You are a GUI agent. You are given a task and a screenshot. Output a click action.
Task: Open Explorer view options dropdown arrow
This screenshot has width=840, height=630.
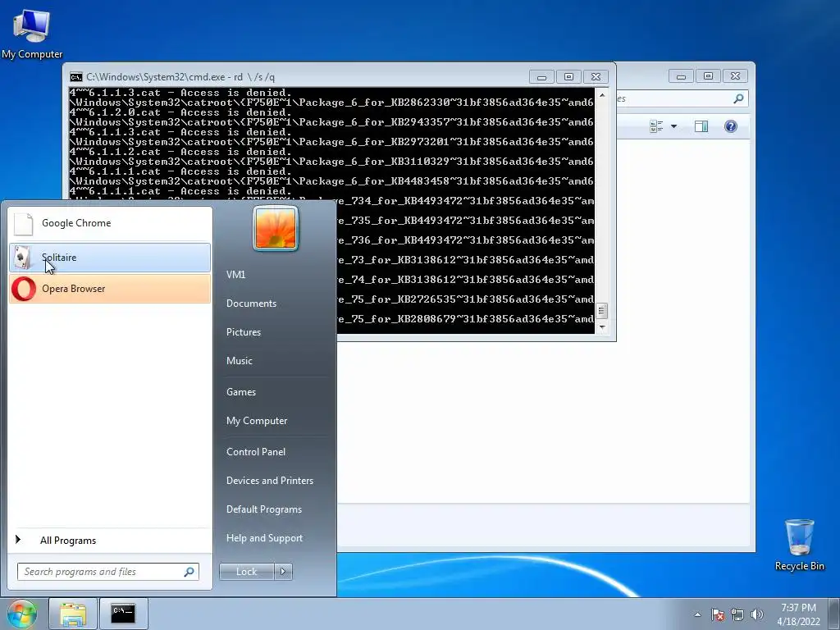[x=674, y=127]
